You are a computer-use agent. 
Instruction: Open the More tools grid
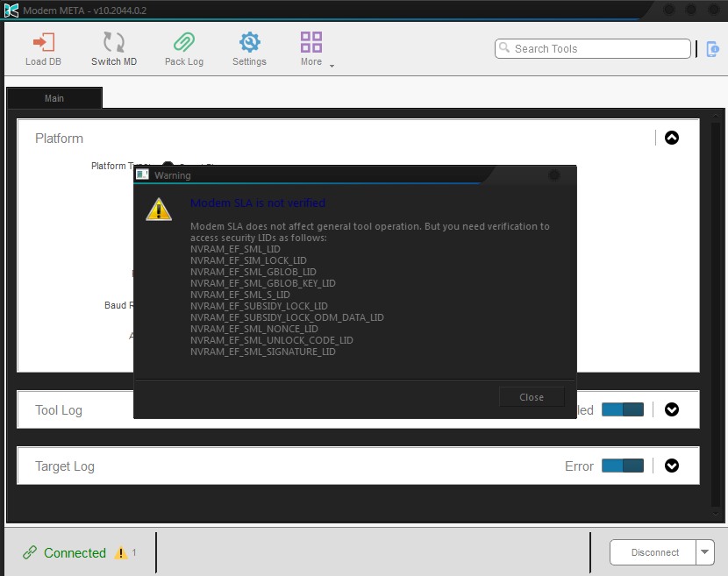pos(311,42)
